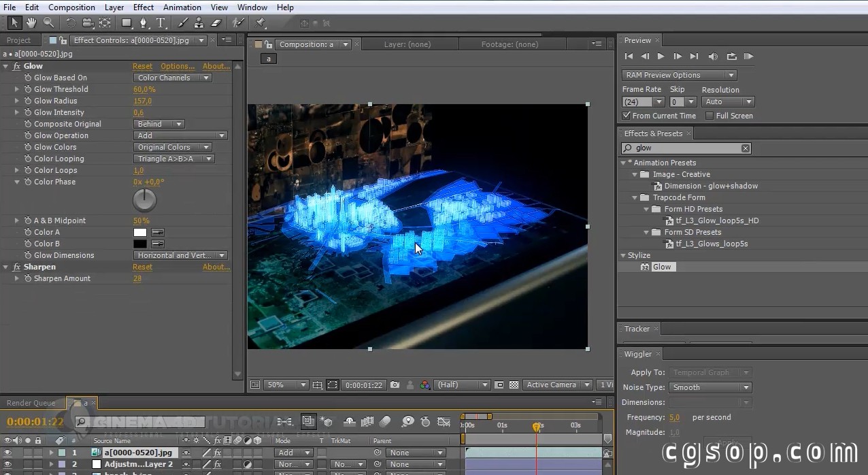Image resolution: width=868 pixels, height=475 pixels.
Task: Select the Zoom magnifier tool
Action: click(48, 23)
